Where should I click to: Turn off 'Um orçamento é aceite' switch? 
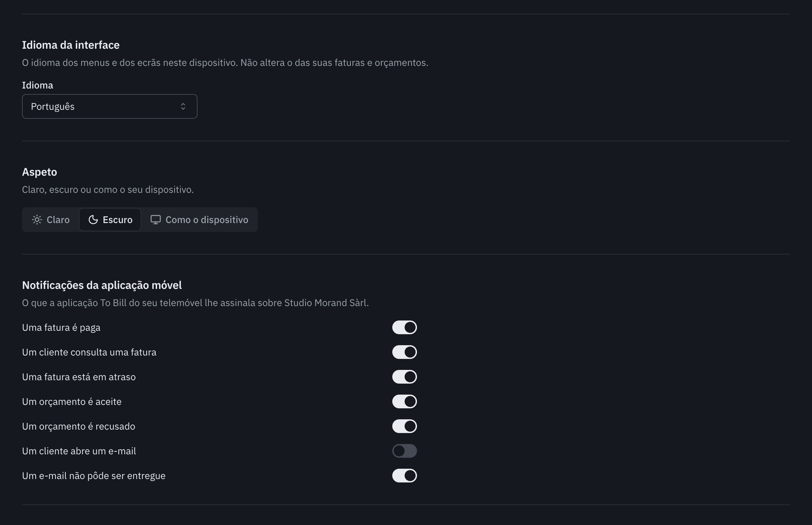[x=405, y=401]
